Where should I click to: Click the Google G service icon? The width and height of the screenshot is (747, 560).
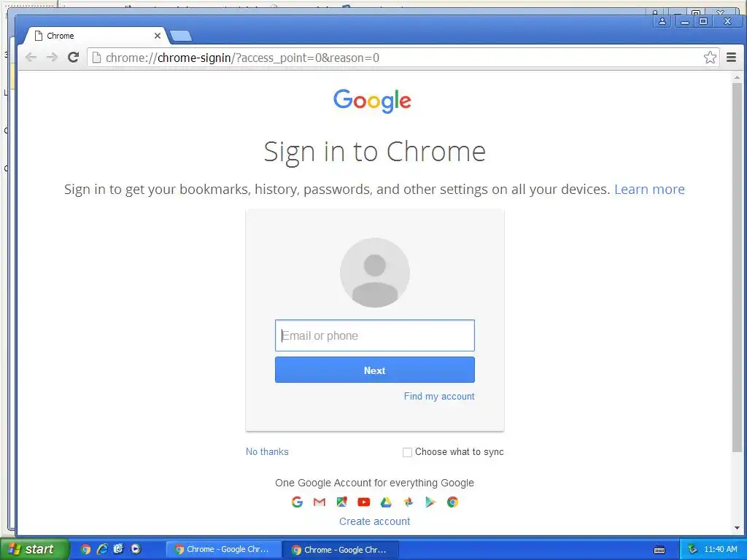(298, 502)
